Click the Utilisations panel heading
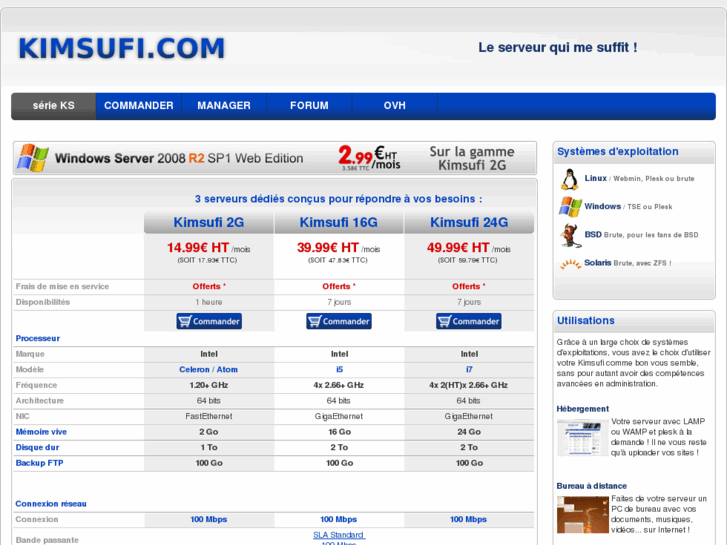This screenshot has width=727, height=545. tap(586, 321)
